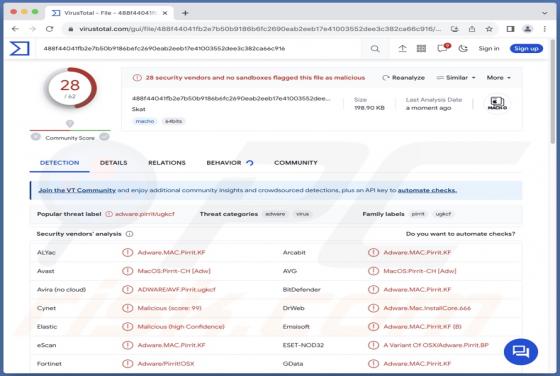Toggle the browser side panel icon
This screenshot has height=376, width=560.
point(510,29)
